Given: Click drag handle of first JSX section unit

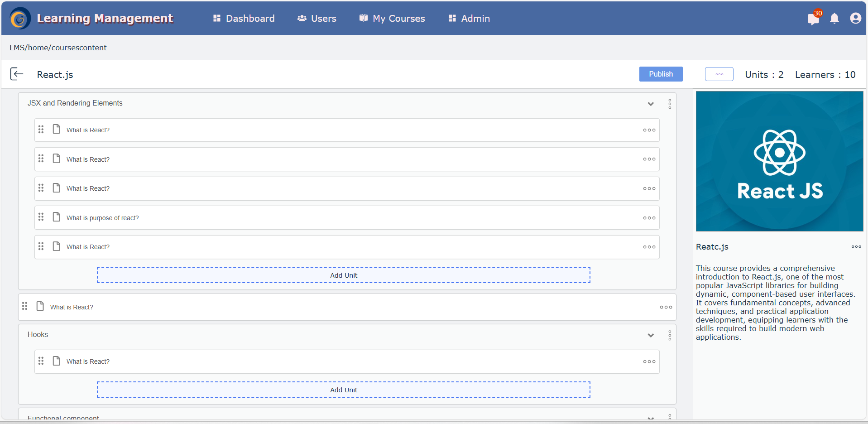Looking at the screenshot, I should pos(41,129).
